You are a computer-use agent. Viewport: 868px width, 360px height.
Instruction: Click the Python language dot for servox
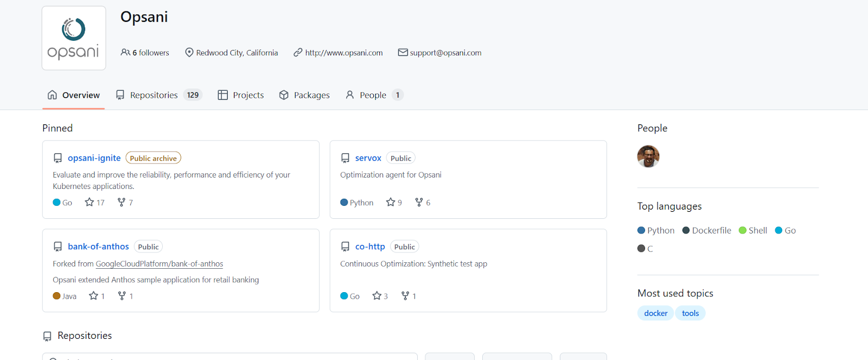click(344, 203)
